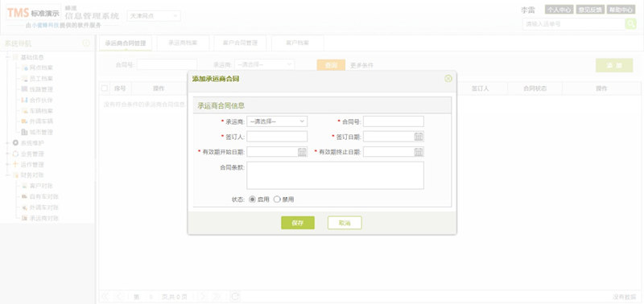Go to last page with double-right arrow
The width and height of the screenshot is (644, 304).
coord(217,296)
